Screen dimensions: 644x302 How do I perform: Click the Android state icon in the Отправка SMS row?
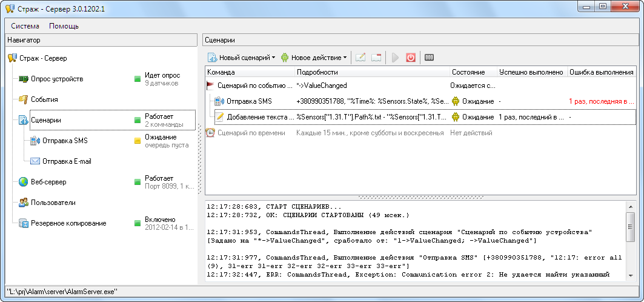point(455,101)
